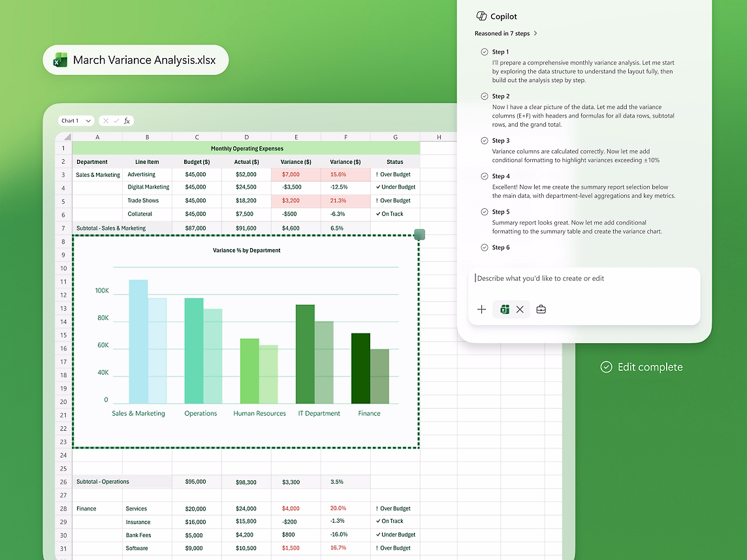Click the Excel file chip icon in the prompt box

(505, 309)
